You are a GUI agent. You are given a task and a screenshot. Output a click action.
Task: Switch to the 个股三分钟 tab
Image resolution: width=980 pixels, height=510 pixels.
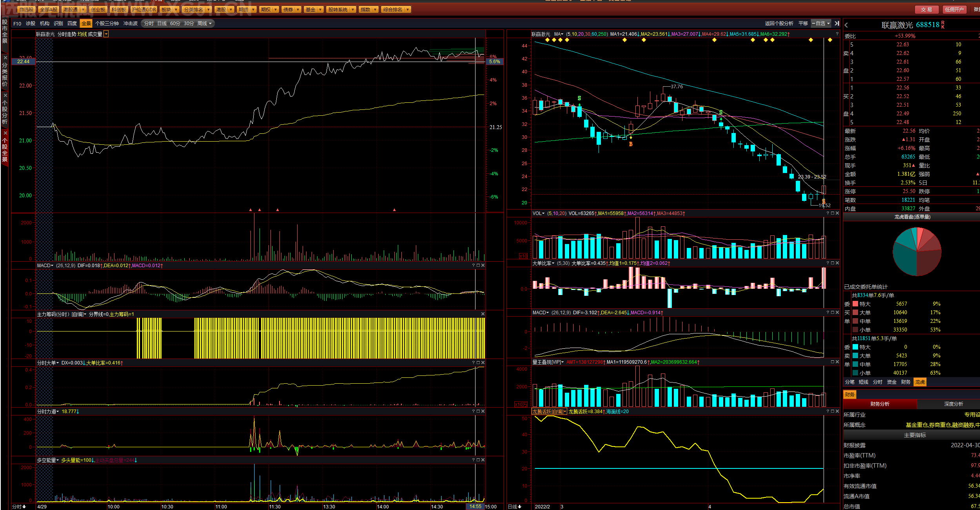point(107,24)
